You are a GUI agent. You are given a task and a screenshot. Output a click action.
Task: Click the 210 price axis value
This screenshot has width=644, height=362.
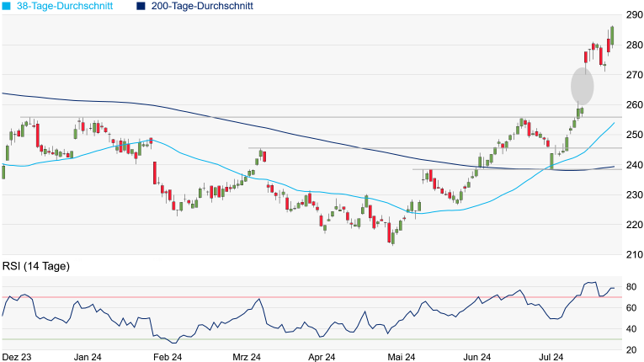tap(633, 254)
